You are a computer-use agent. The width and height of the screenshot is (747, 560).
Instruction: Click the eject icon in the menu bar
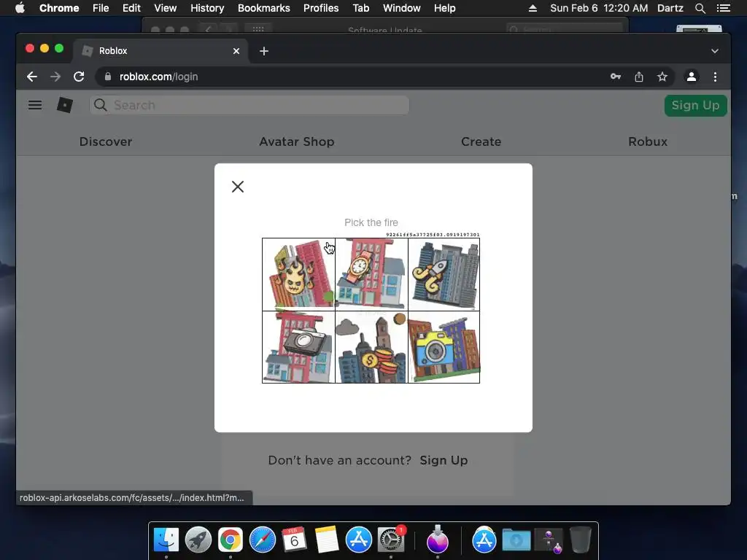pos(533,8)
